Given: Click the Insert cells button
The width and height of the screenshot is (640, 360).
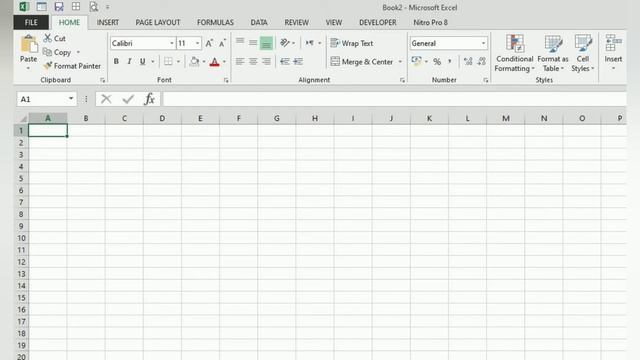Looking at the screenshot, I should (x=613, y=52).
